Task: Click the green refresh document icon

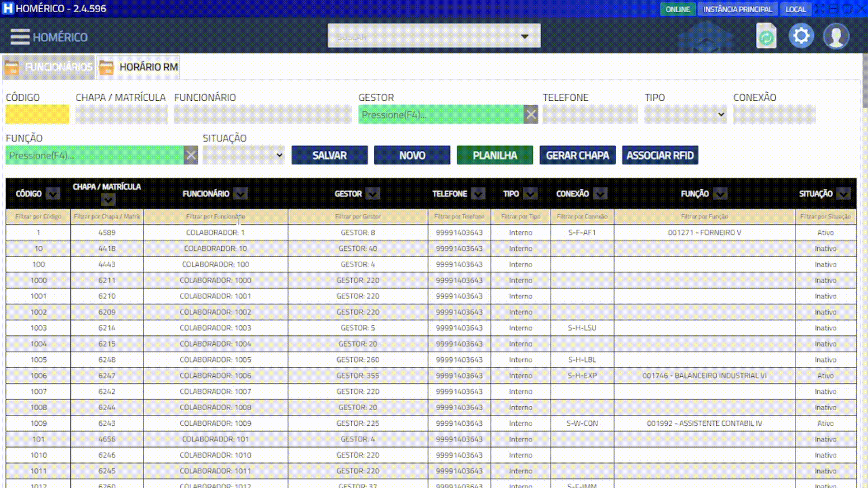Action: (x=766, y=36)
